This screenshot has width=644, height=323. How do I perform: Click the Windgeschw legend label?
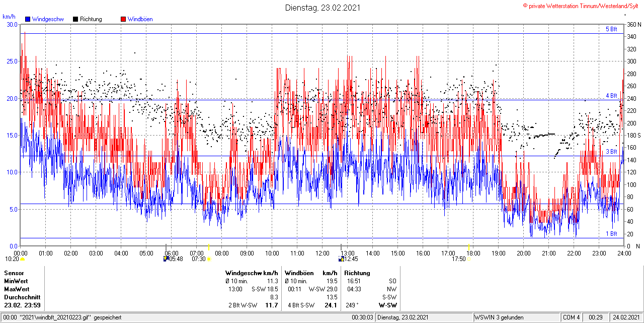[48, 19]
